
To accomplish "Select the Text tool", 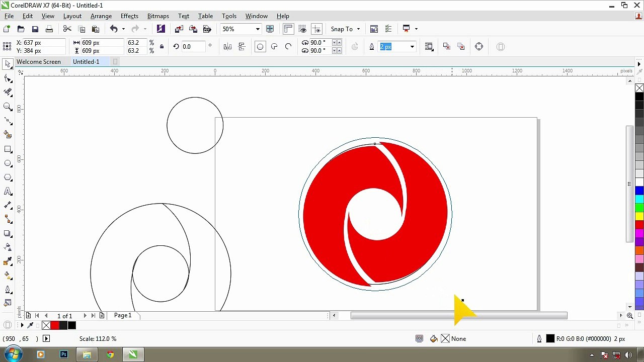I will 8,192.
